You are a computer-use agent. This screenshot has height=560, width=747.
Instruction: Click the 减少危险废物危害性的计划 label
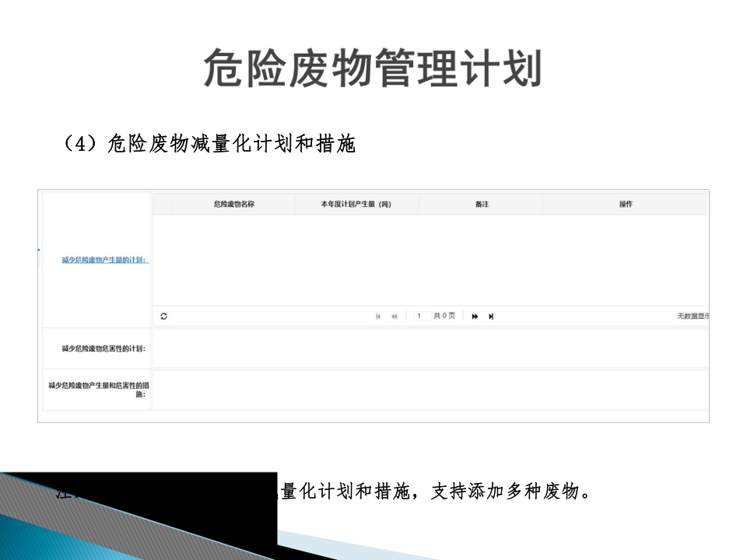103,348
